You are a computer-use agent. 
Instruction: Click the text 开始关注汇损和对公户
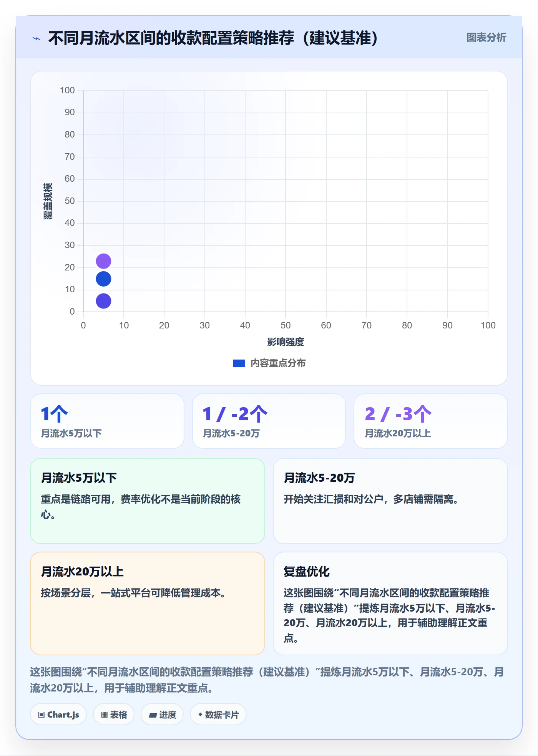334,499
